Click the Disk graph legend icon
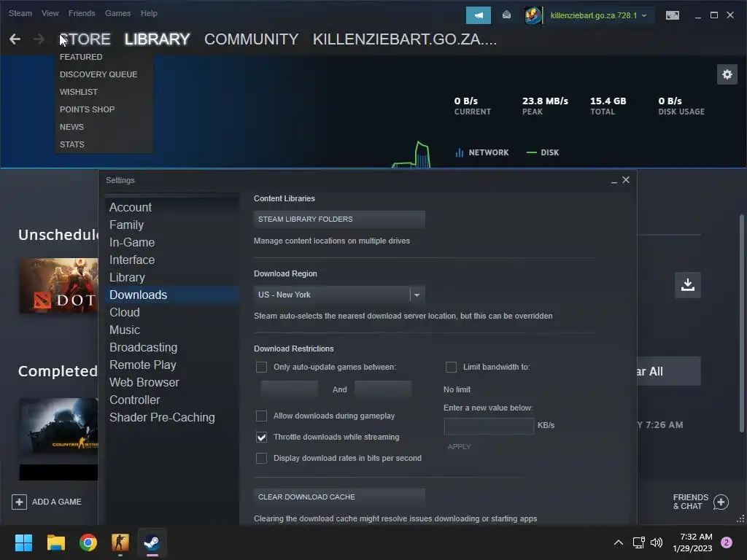Image resolution: width=747 pixels, height=560 pixels. [531, 152]
